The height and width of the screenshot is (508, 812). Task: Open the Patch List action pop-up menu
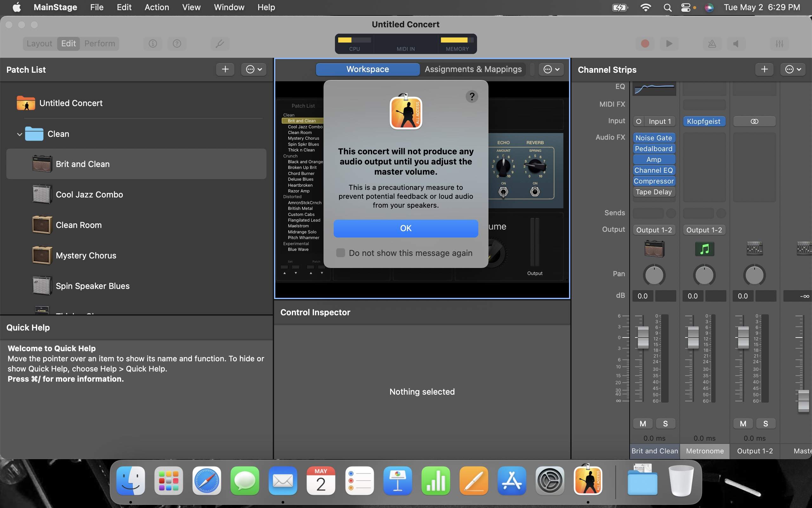[x=254, y=70]
